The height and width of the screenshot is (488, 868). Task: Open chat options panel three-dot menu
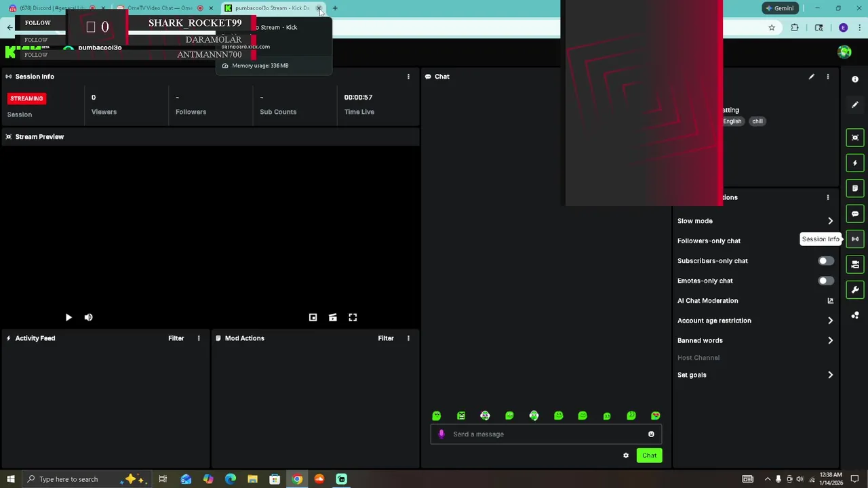(827, 197)
